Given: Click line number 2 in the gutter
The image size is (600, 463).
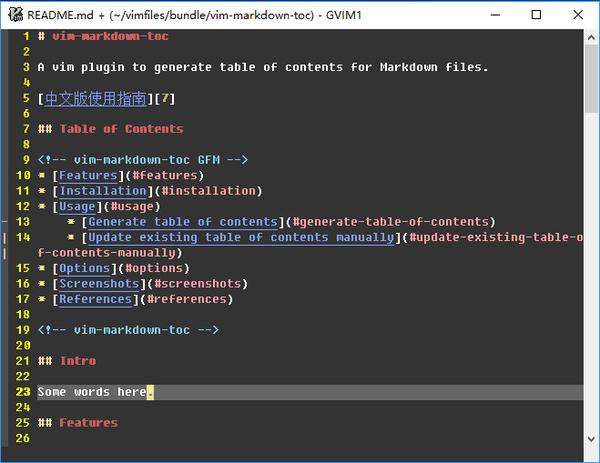Looking at the screenshot, I should tap(26, 52).
